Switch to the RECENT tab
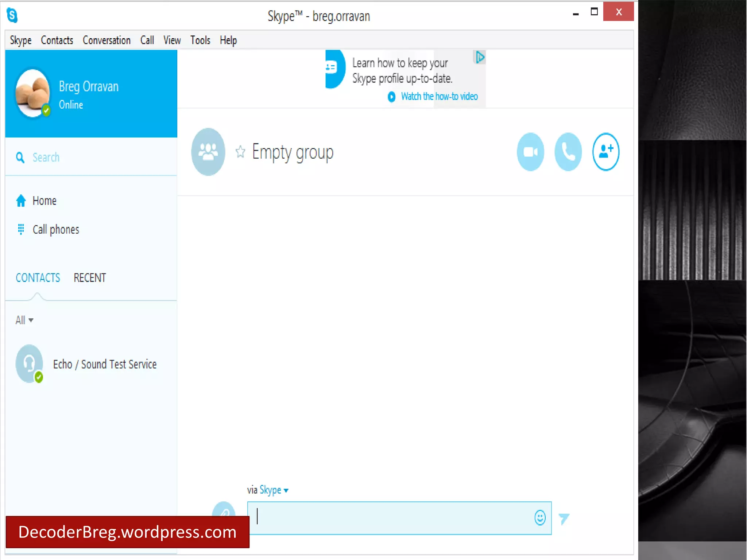This screenshot has width=747, height=560. tap(90, 278)
